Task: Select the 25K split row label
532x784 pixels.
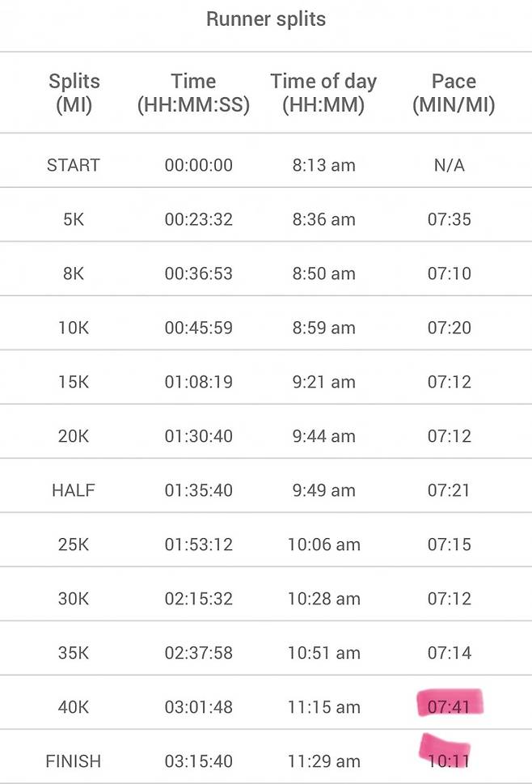Action: coord(74,545)
